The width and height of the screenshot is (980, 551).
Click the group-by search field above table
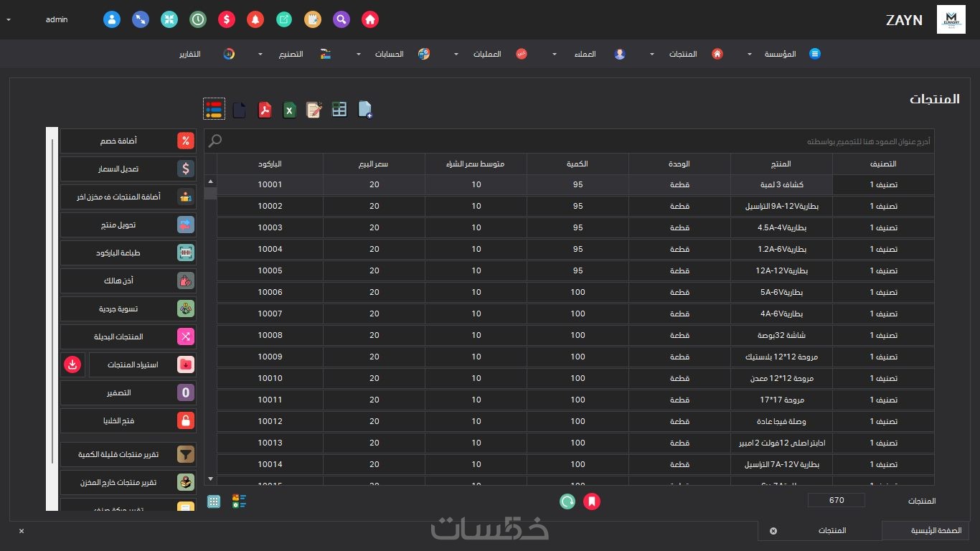pyautogui.click(x=570, y=141)
